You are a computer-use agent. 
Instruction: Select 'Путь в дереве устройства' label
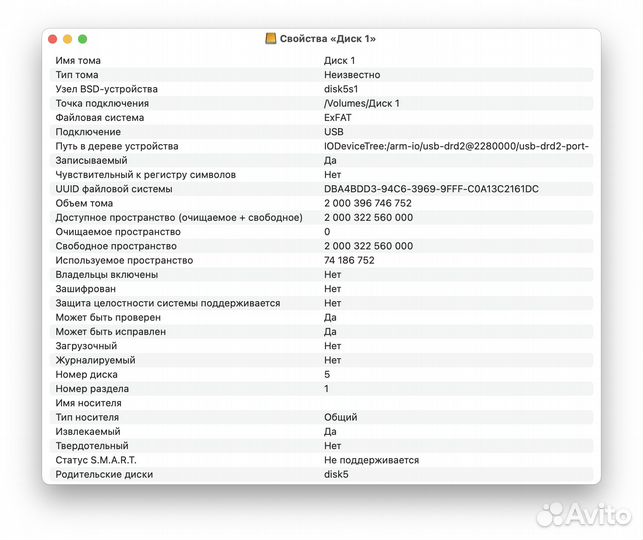(117, 146)
